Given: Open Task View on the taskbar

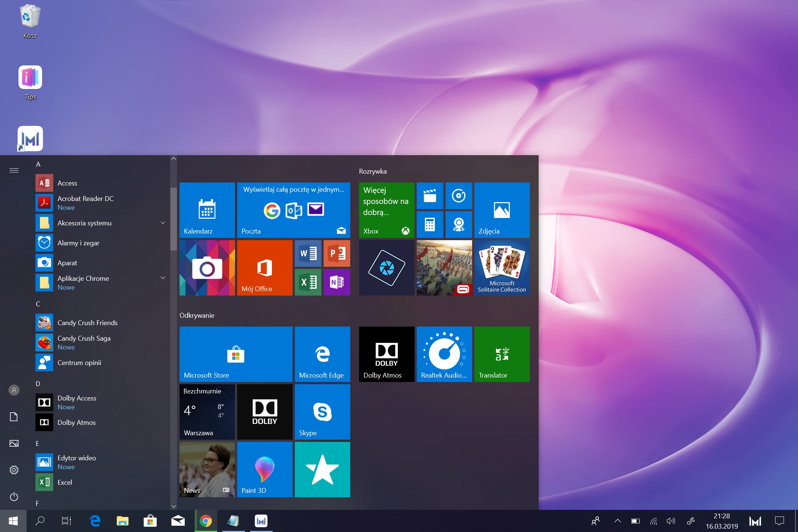Looking at the screenshot, I should coord(66,521).
